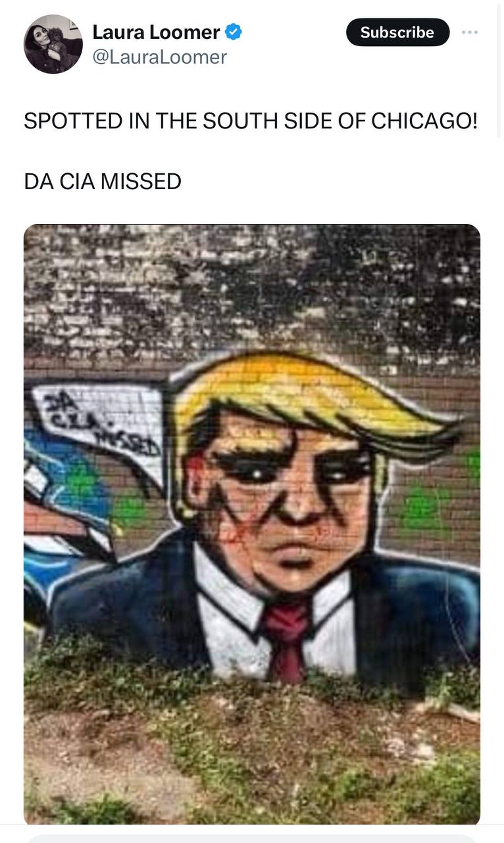The width and height of the screenshot is (504, 843).
Task: Tap the green paint splotch right of the face
Action: coord(424,506)
